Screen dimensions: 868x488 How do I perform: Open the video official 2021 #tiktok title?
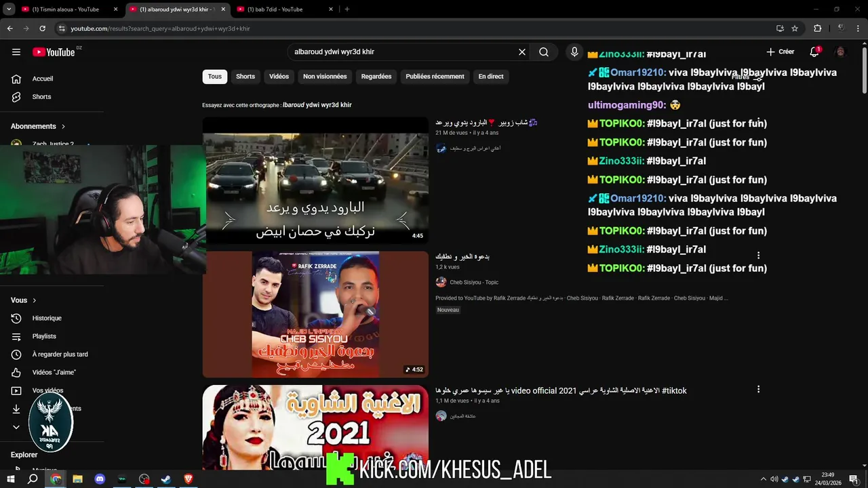point(561,390)
